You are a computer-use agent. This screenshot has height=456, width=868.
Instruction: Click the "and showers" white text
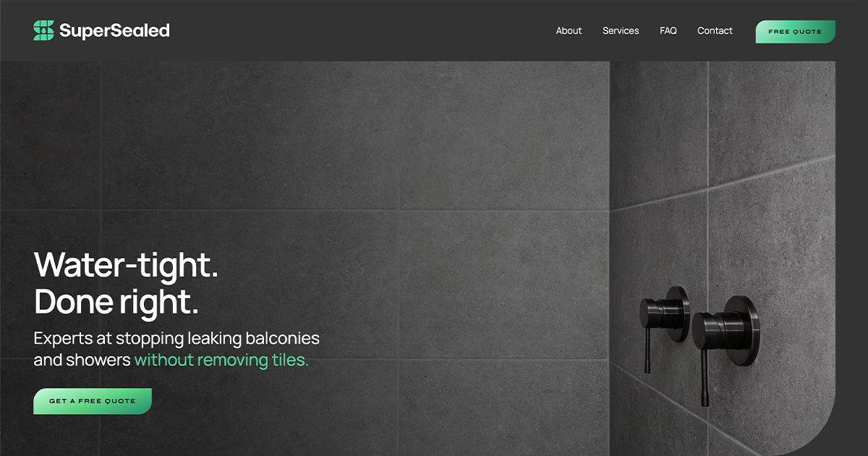coord(82,360)
